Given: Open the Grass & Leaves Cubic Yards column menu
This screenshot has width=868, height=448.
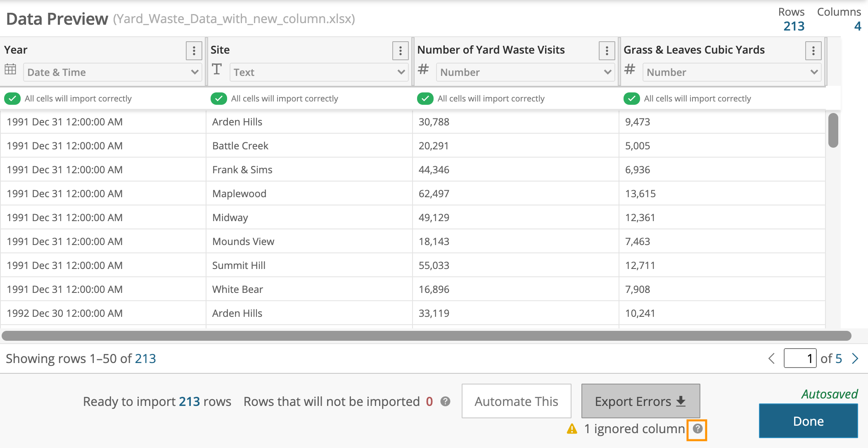Looking at the screenshot, I should (813, 50).
